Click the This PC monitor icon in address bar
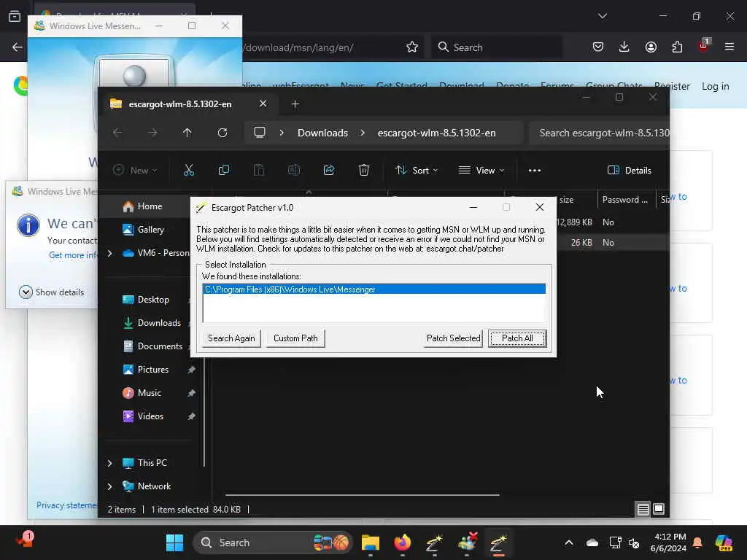This screenshot has width=747, height=560. (x=260, y=133)
